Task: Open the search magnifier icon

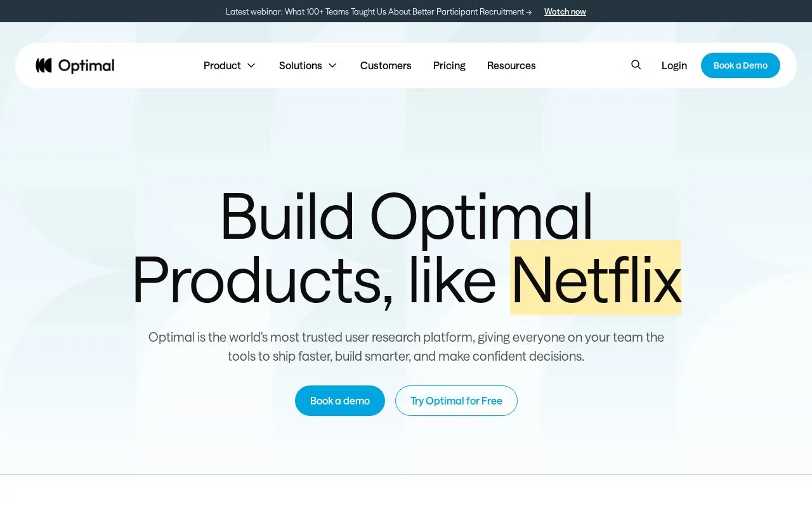Action: (636, 65)
